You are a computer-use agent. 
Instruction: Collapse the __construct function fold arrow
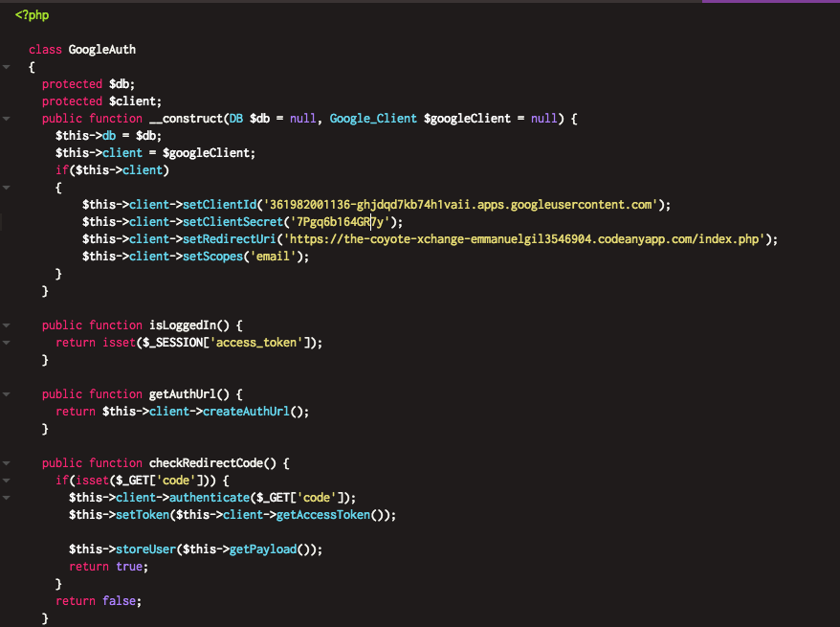[7, 119]
